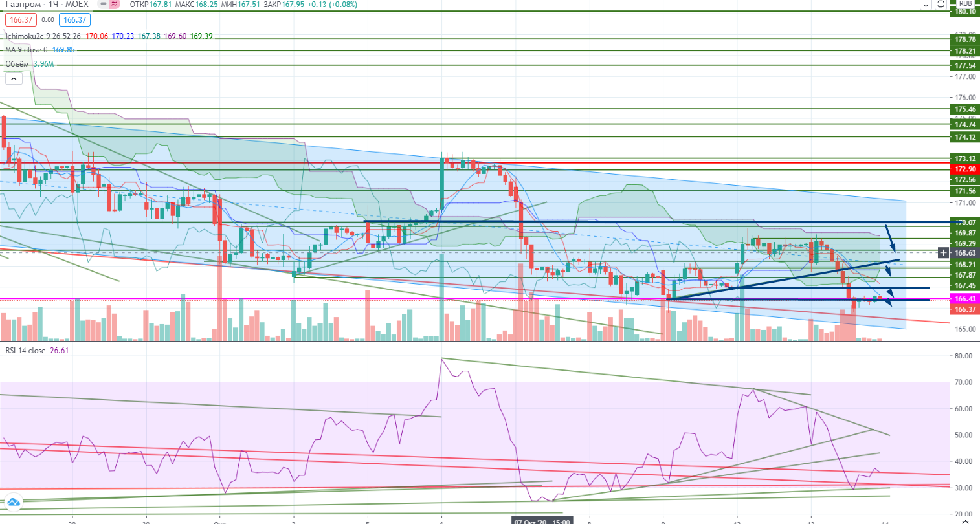Click the 07 Окт '20 15:00 time marker
The width and height of the screenshot is (980, 524).
click(x=542, y=521)
